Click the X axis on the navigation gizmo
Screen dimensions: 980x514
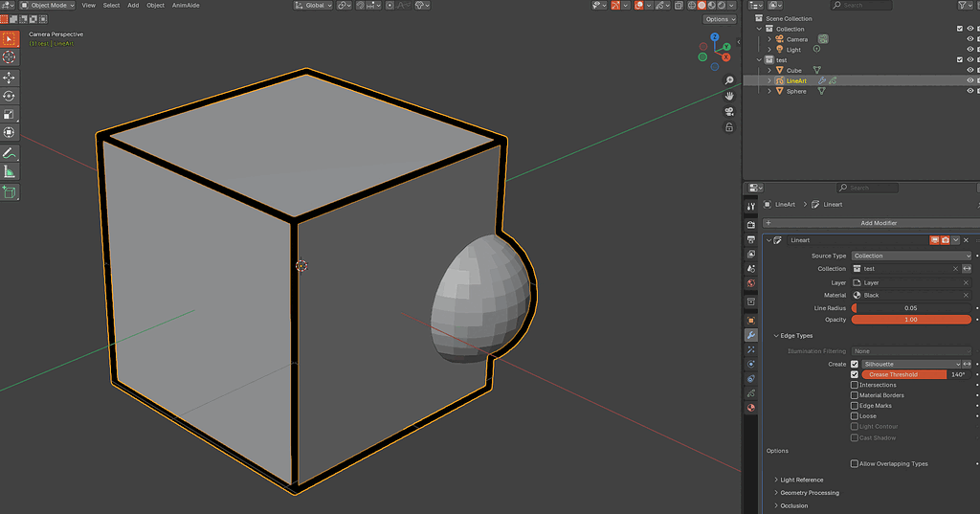(x=726, y=57)
